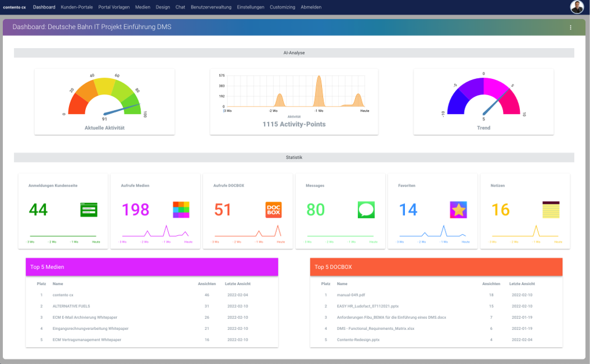590x364 pixels.
Task: Open Benutzerverwaltung
Action: (x=211, y=7)
